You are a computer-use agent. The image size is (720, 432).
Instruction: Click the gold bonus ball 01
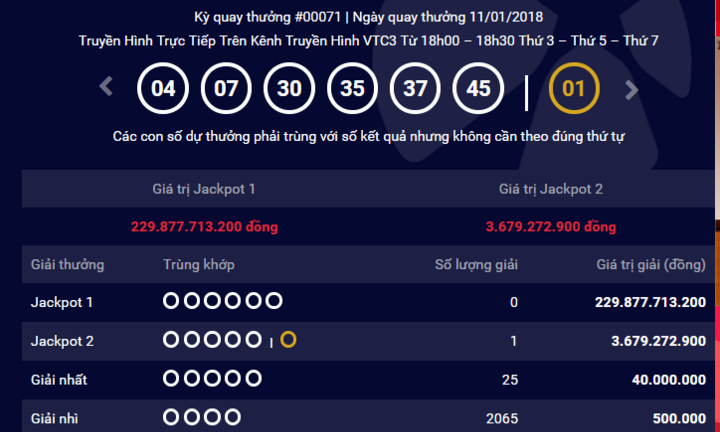(573, 89)
